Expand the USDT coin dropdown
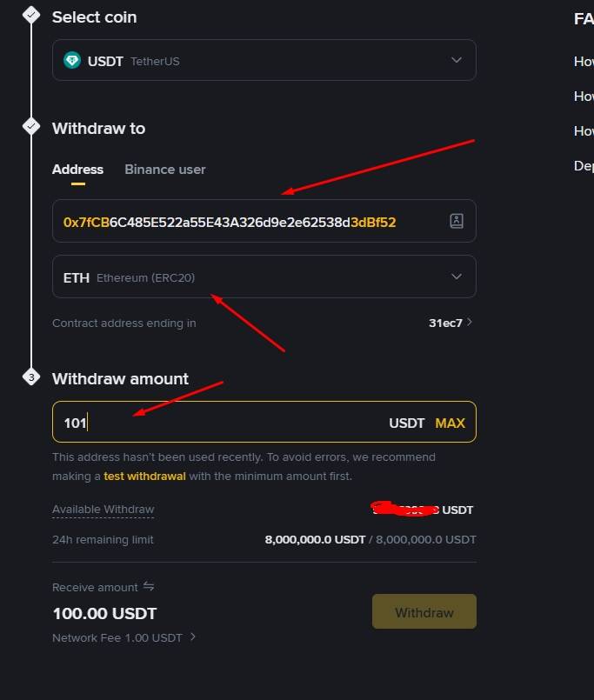Screen dimensions: 594x700 click(x=457, y=60)
